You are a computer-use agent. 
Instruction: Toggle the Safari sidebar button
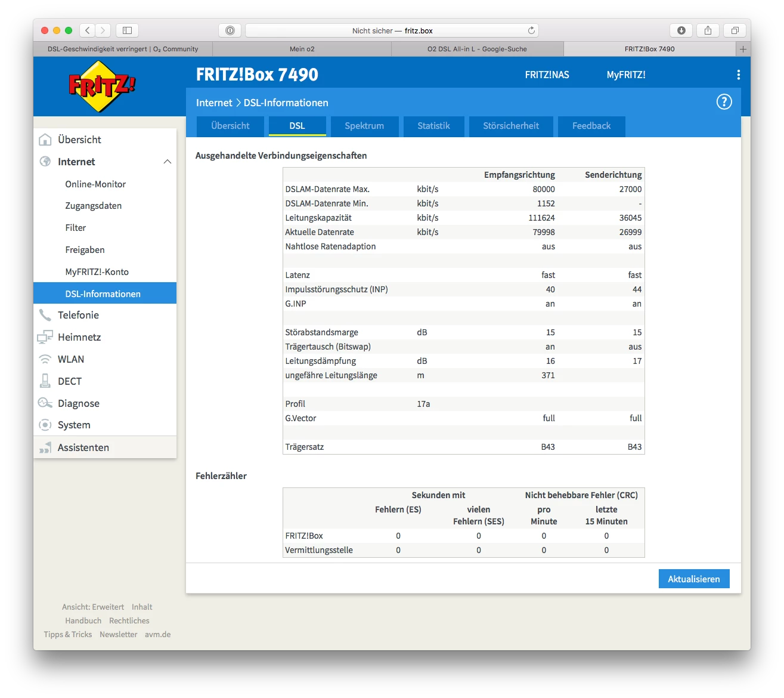(127, 30)
